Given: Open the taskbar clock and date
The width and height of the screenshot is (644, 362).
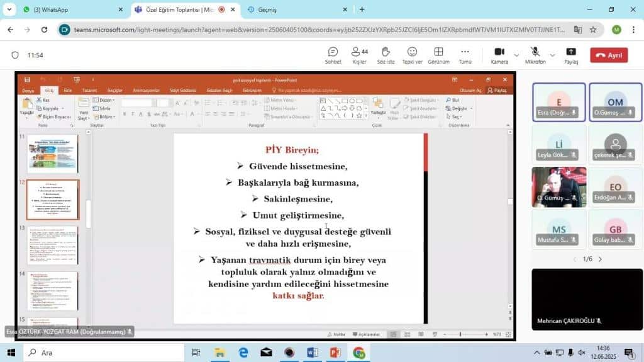Looking at the screenshot, I should click(x=603, y=353).
